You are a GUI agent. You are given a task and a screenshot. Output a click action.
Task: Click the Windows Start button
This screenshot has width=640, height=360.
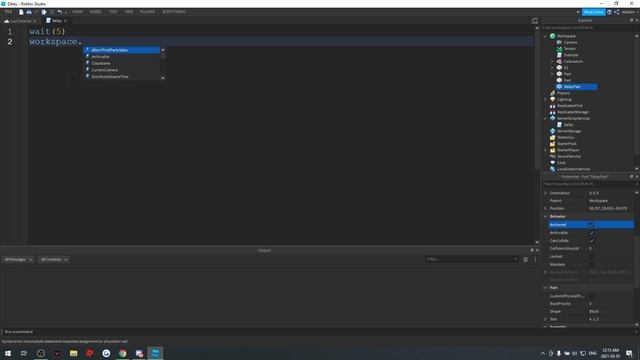point(8,353)
